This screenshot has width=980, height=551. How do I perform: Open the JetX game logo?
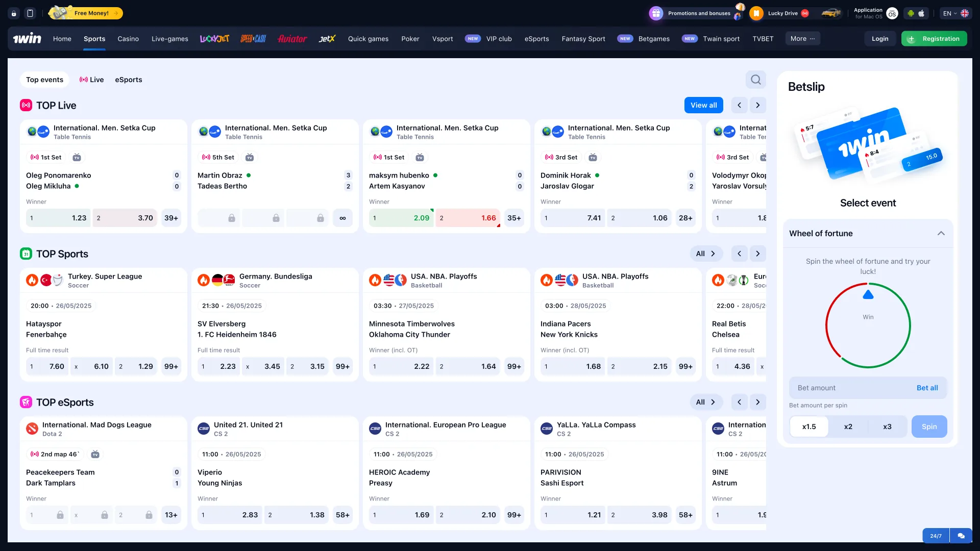point(327,39)
